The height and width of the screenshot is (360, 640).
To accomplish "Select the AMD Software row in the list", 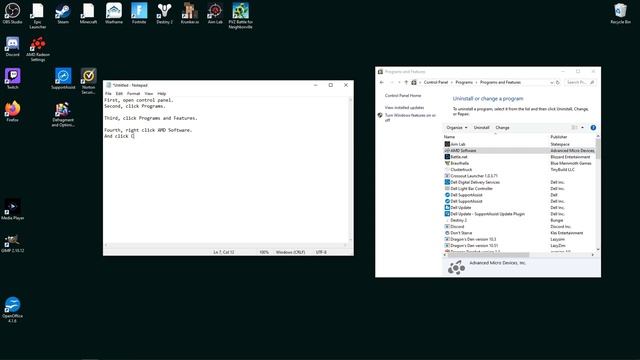I will pos(519,151).
